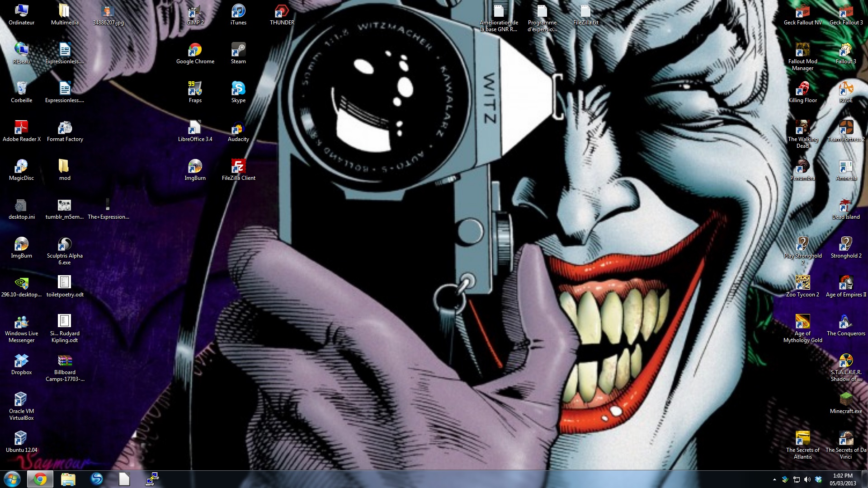
Task: Open the Dropbox desktop shortcut
Action: (21, 364)
